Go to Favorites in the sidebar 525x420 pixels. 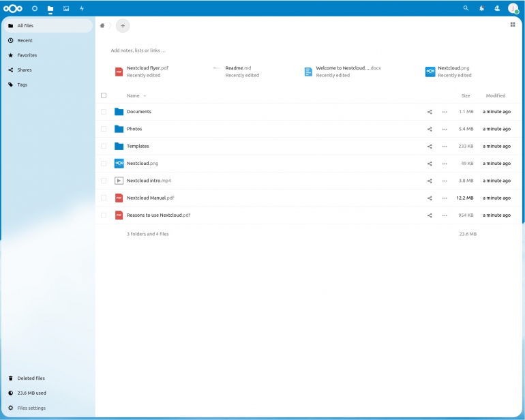click(27, 55)
